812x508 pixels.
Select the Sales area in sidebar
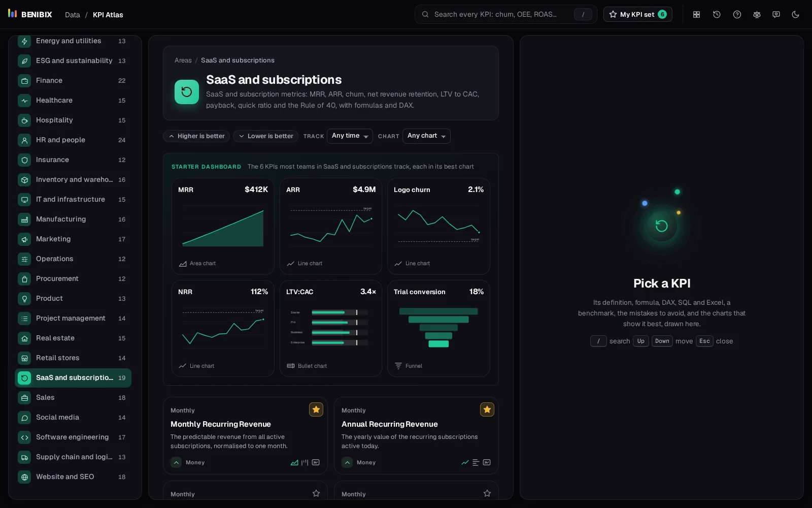coord(73,398)
